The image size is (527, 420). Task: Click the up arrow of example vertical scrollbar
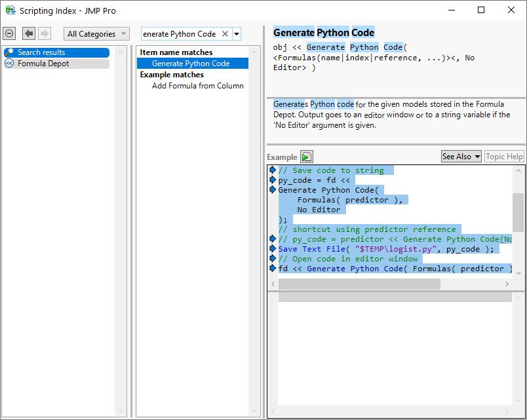pos(518,171)
